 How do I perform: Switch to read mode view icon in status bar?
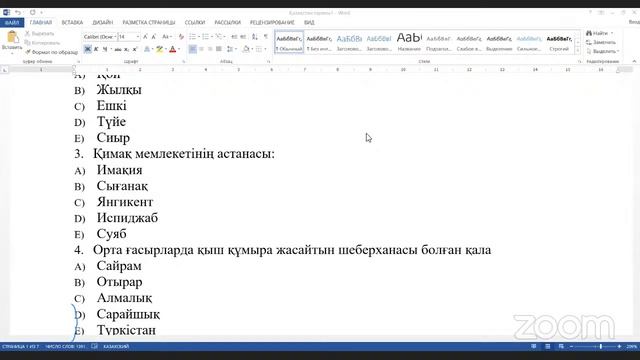click(x=533, y=347)
